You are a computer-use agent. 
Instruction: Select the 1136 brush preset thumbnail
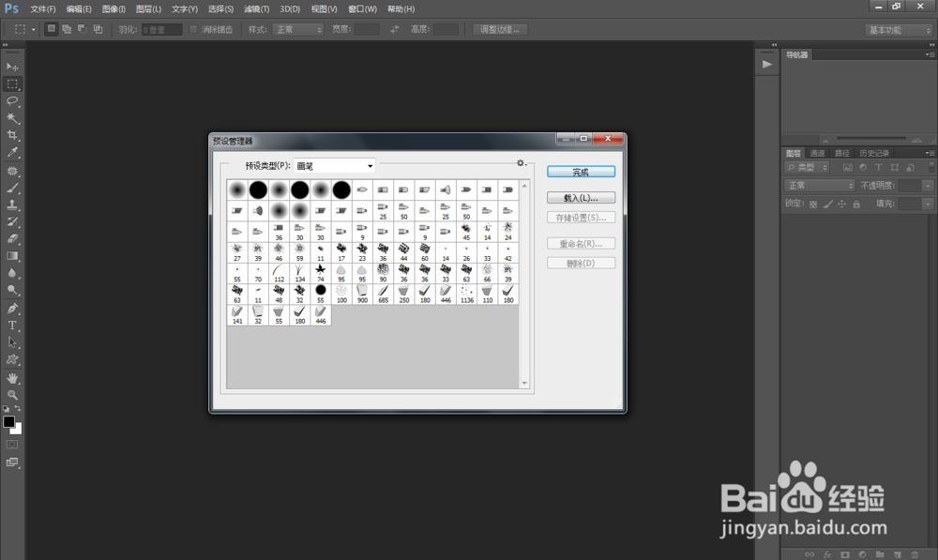tap(466, 294)
